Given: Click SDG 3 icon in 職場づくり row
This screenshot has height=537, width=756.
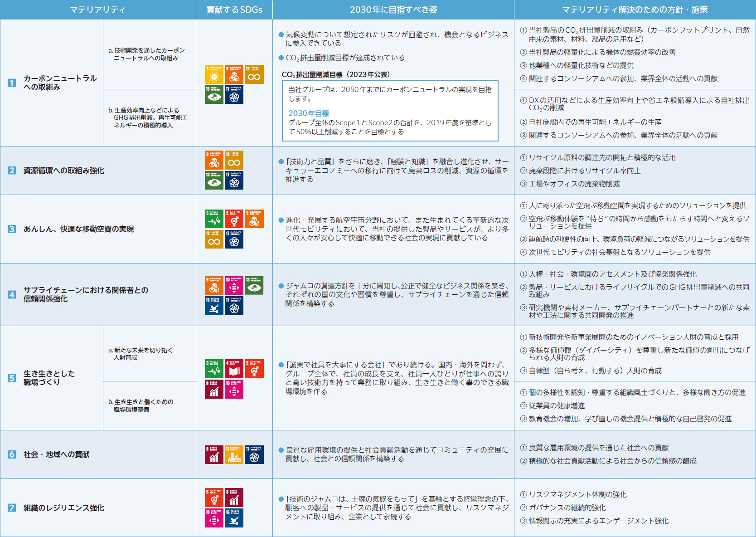Looking at the screenshot, I should point(214,369).
